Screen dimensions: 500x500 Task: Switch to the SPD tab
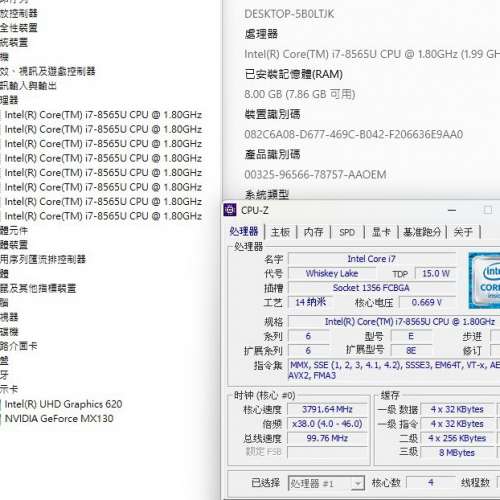coord(347,232)
